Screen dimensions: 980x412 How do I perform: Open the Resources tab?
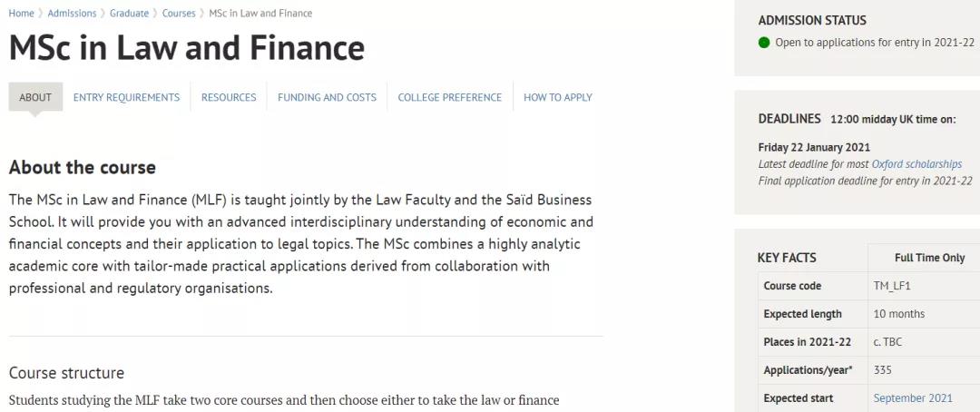point(229,97)
